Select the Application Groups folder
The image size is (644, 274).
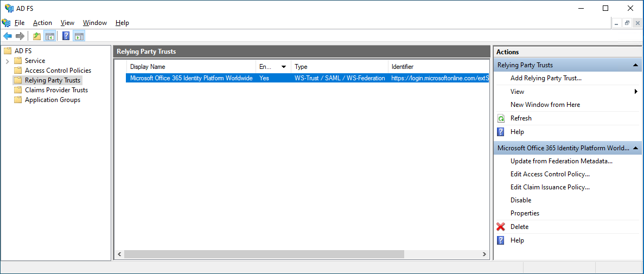(x=52, y=100)
